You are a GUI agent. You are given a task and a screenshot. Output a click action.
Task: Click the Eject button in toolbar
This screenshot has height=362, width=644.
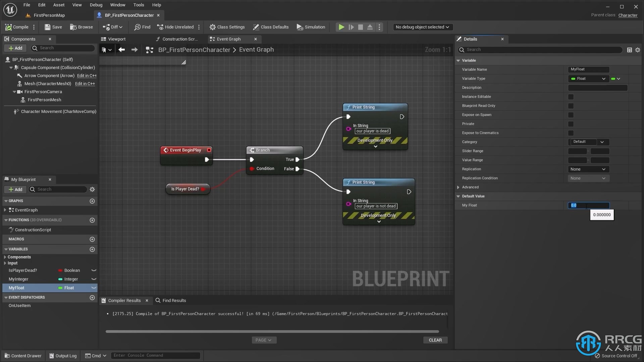click(x=370, y=27)
